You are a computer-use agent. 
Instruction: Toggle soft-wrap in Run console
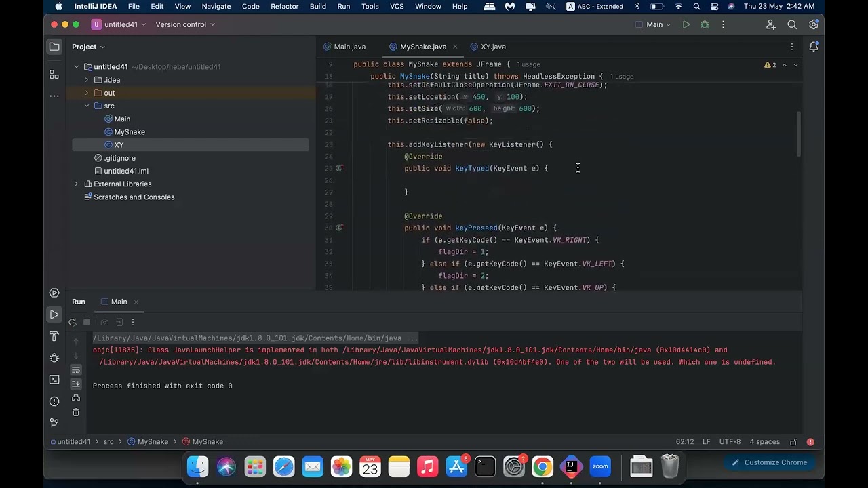(76, 370)
